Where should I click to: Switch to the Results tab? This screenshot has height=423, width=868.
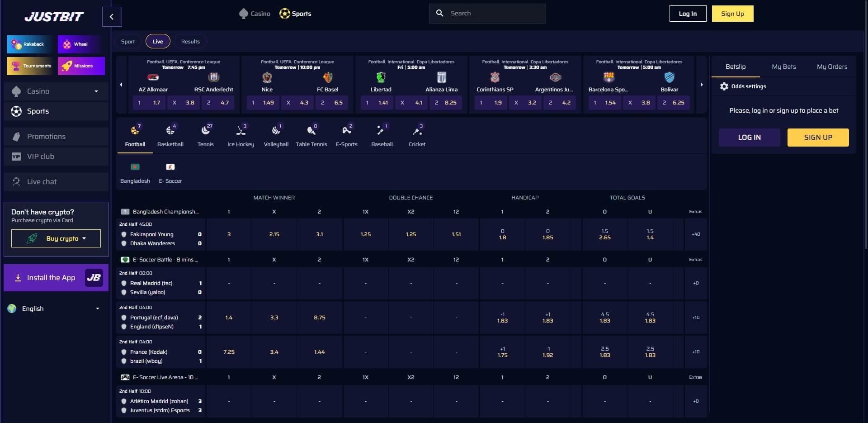point(190,41)
